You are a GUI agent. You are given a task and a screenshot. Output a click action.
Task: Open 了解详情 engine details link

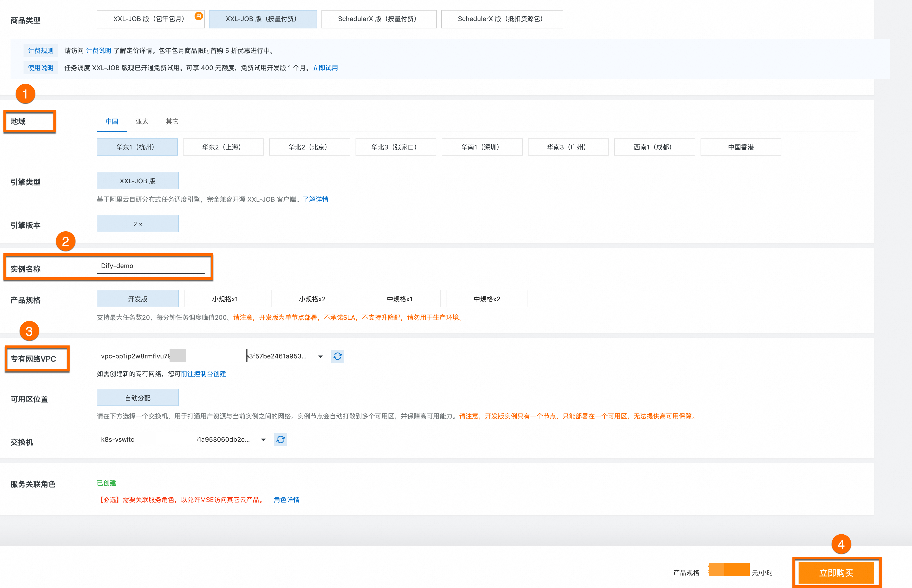[x=315, y=199]
